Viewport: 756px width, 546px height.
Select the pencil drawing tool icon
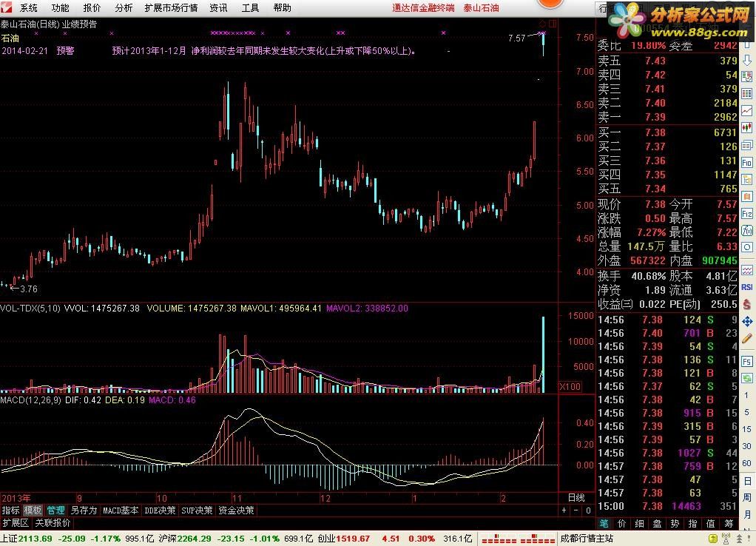click(x=747, y=339)
